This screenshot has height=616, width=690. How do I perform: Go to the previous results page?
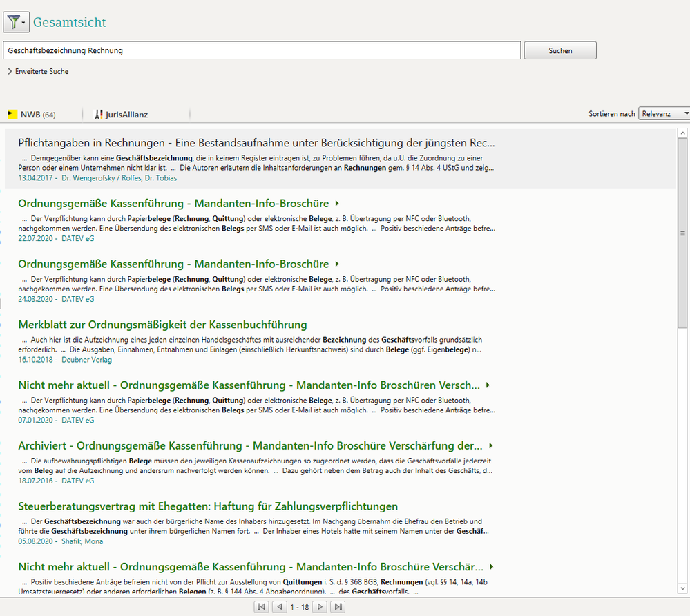click(279, 607)
